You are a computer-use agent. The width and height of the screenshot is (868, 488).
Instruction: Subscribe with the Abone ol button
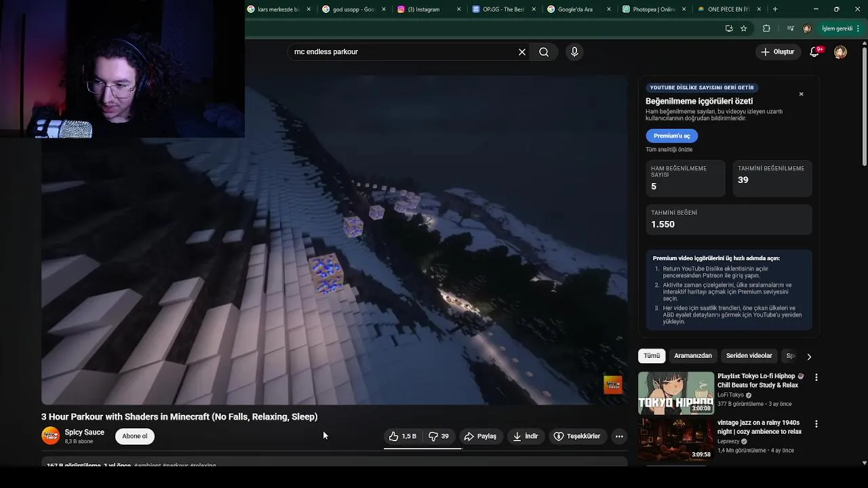pyautogui.click(x=135, y=436)
